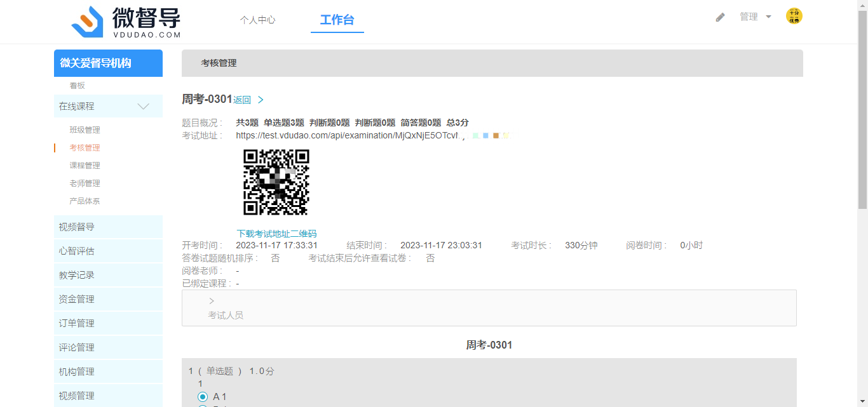868x407 pixels.
Task: Open 考核管理 in the sidebar
Action: pos(85,148)
